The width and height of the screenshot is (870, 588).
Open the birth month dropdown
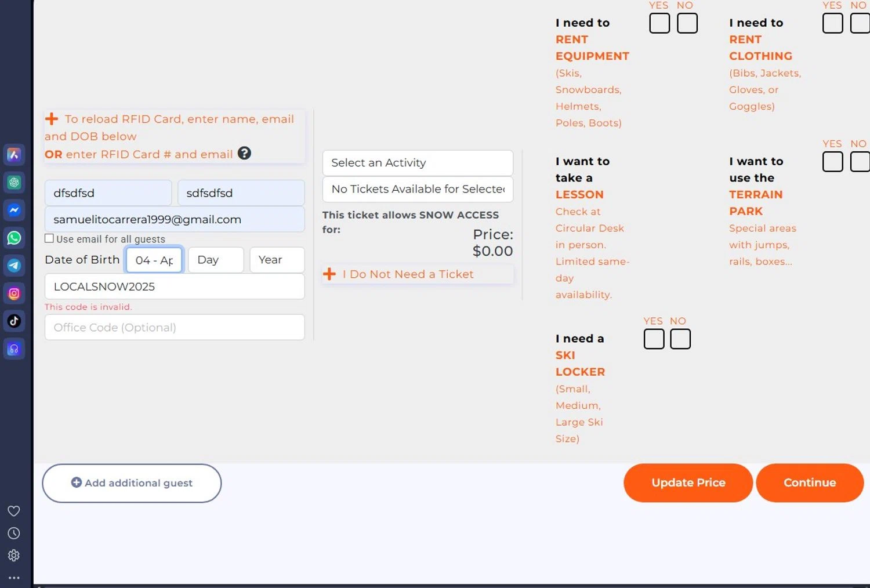[x=154, y=260]
